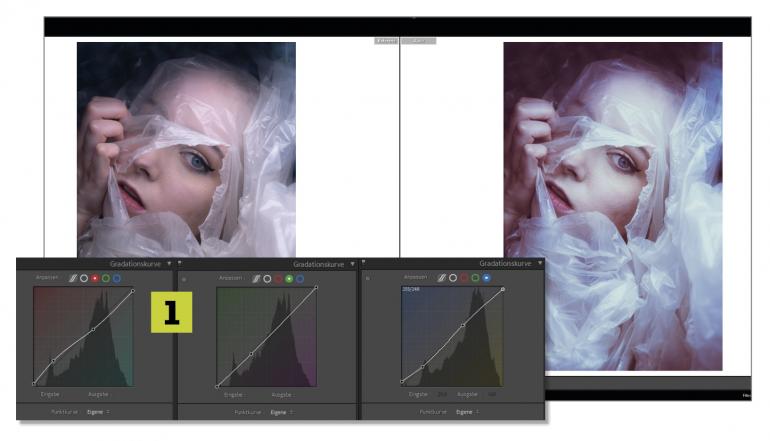Screen dimensions: 770x441
Task: Choose white point-curve circle in middle panel
Action: [x=267, y=279]
